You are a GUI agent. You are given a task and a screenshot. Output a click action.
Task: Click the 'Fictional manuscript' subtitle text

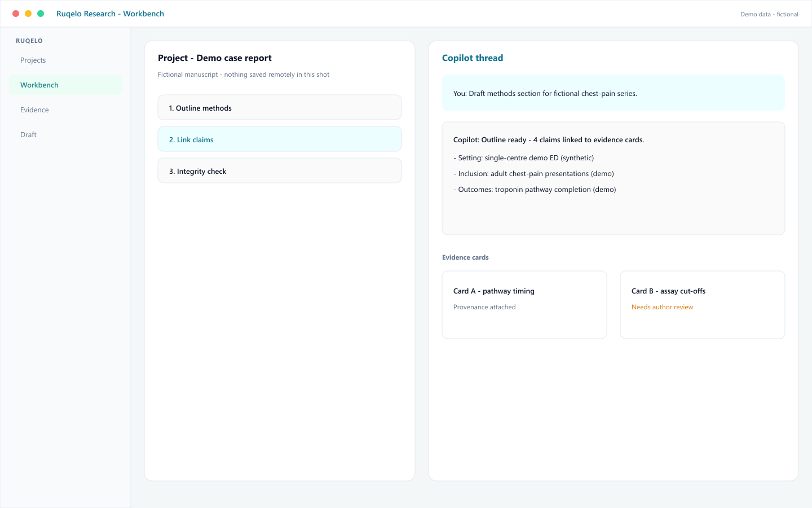244,75
